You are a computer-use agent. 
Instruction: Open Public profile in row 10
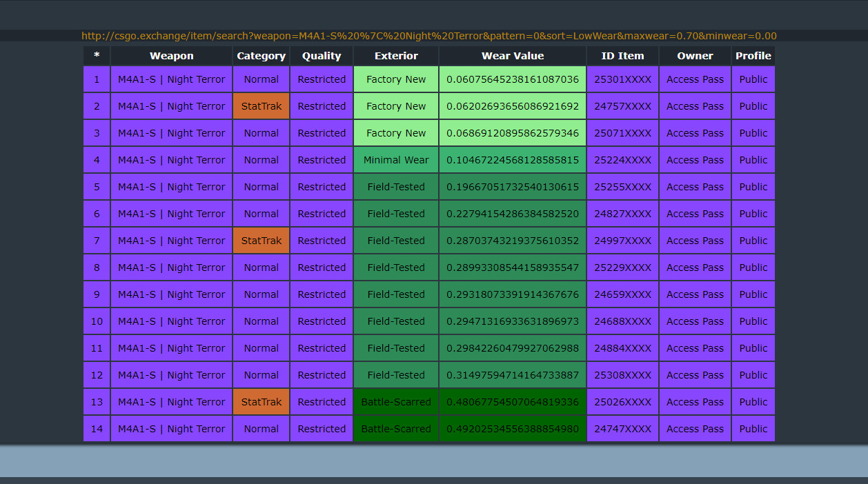(x=753, y=321)
